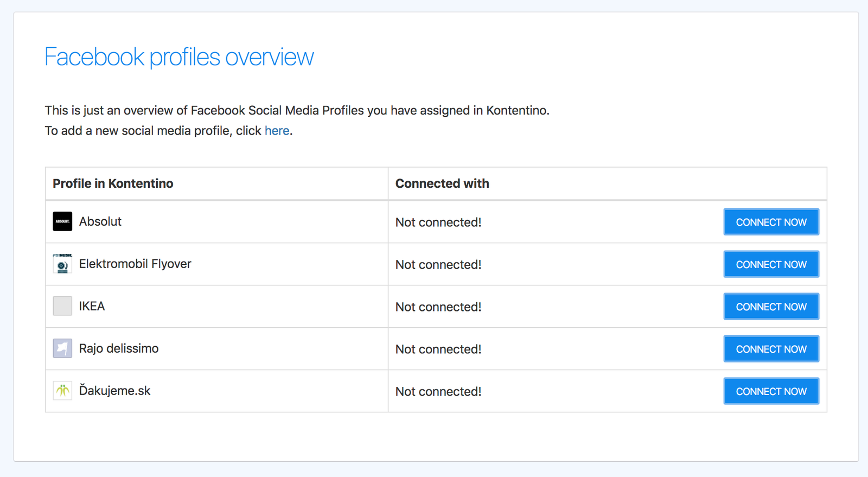The image size is (868, 477).
Task: Select the Elektromobil Flyover profile name
Action: click(135, 264)
